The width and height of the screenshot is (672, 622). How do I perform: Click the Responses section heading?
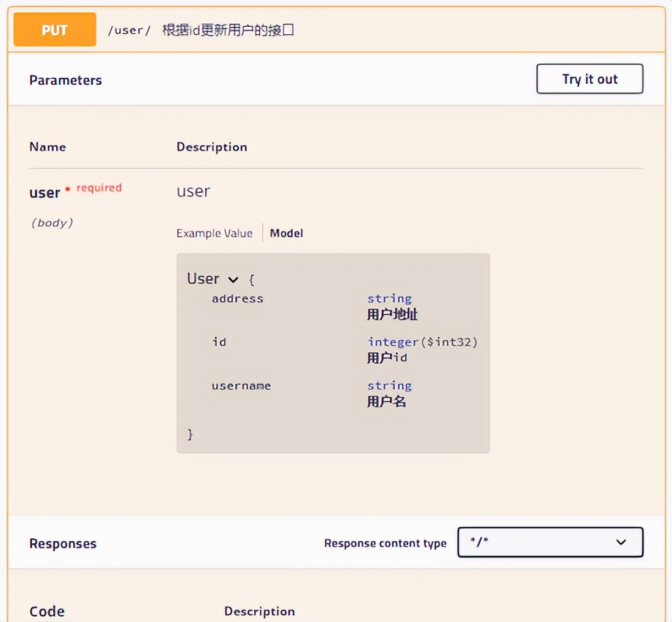pyautogui.click(x=63, y=543)
